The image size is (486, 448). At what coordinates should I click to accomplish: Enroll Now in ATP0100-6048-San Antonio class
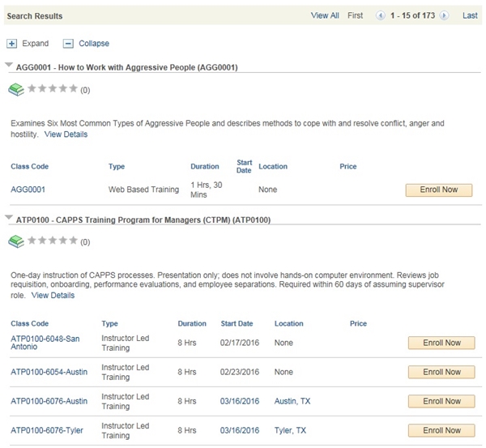(x=441, y=343)
